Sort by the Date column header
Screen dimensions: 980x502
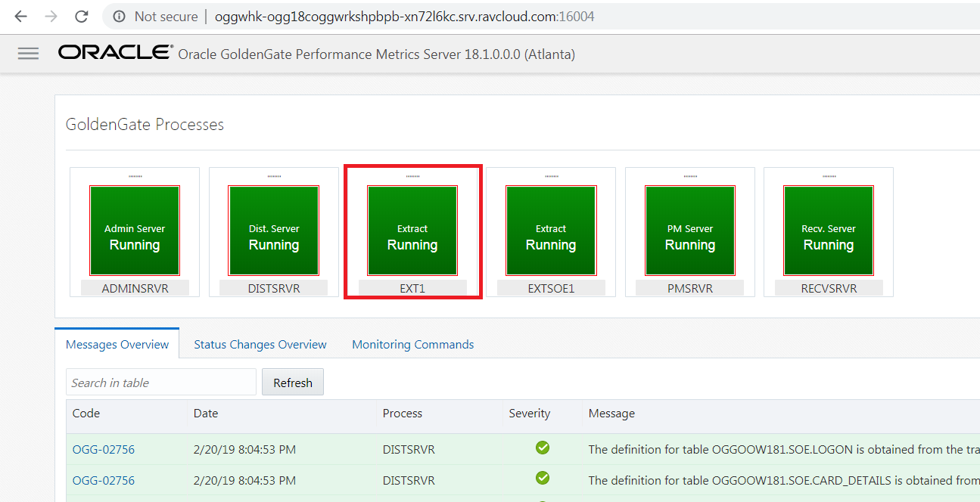[x=206, y=414]
